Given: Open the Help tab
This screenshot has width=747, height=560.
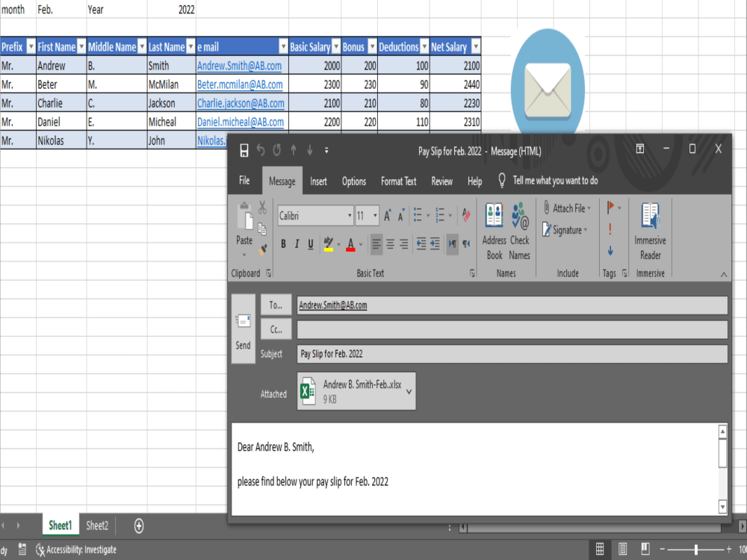Looking at the screenshot, I should [474, 181].
